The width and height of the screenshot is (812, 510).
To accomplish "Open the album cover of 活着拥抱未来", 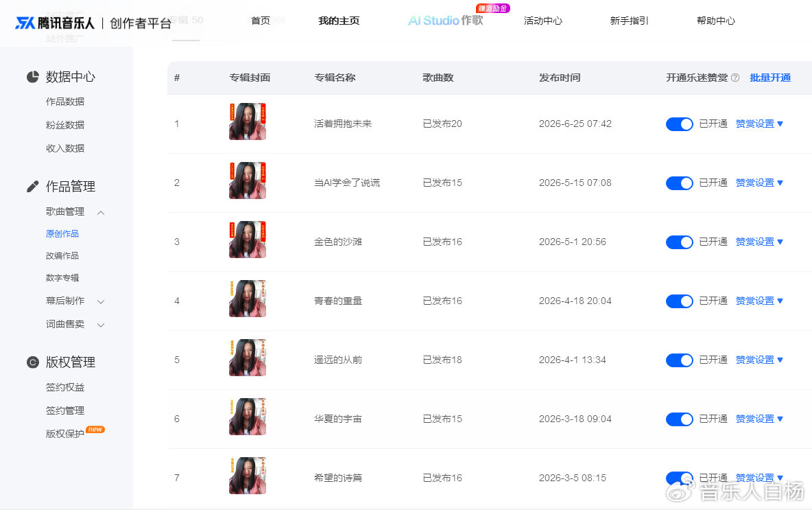I will 248,121.
